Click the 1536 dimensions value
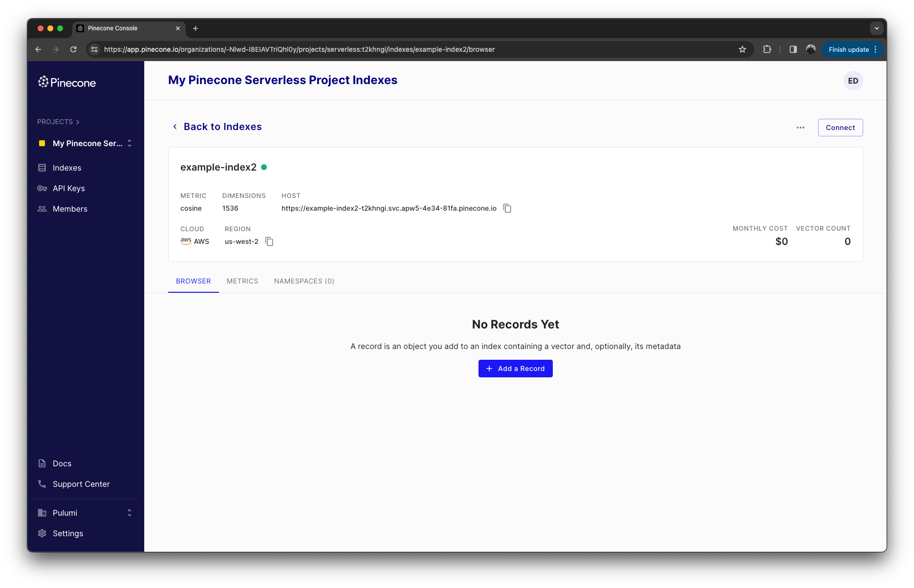Viewport: 914px width, 588px height. (x=230, y=208)
